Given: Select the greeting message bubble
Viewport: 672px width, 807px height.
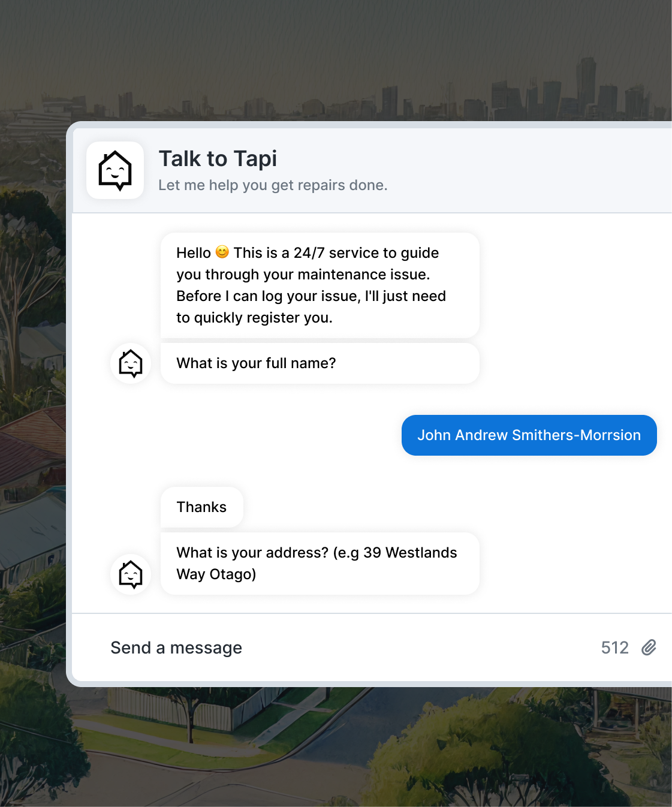Looking at the screenshot, I should [x=319, y=285].
